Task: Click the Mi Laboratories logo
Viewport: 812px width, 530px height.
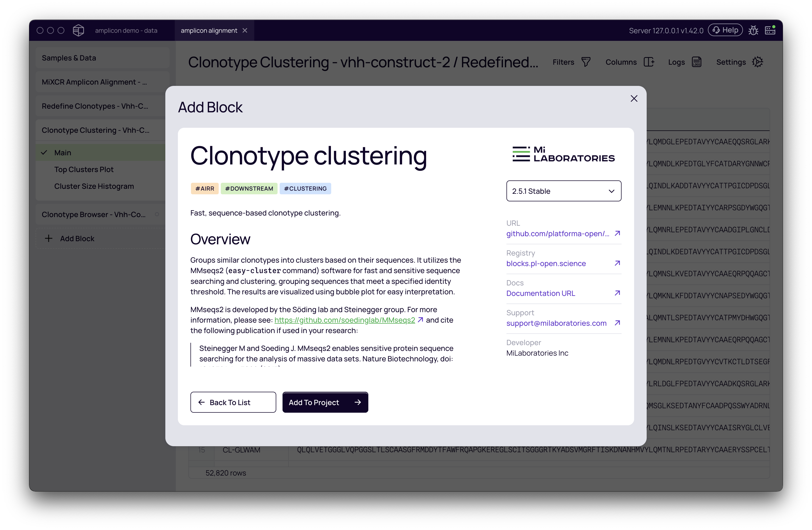Action: coord(564,154)
